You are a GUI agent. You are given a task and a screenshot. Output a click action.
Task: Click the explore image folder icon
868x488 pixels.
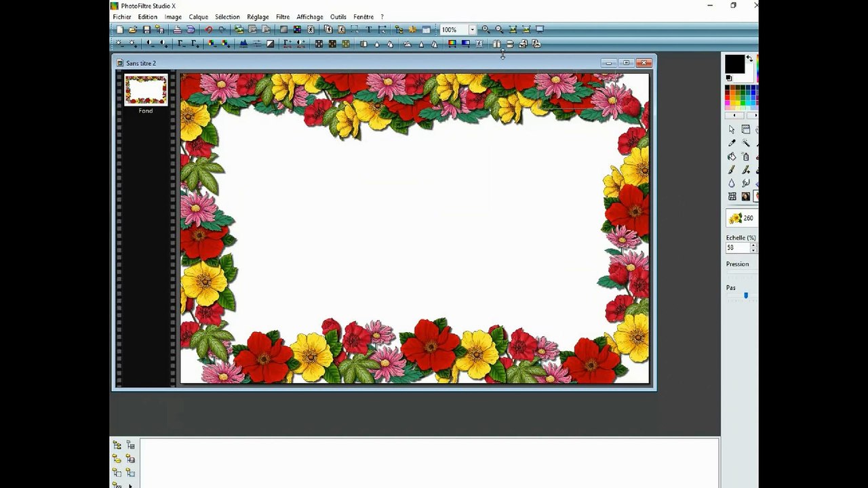click(399, 29)
